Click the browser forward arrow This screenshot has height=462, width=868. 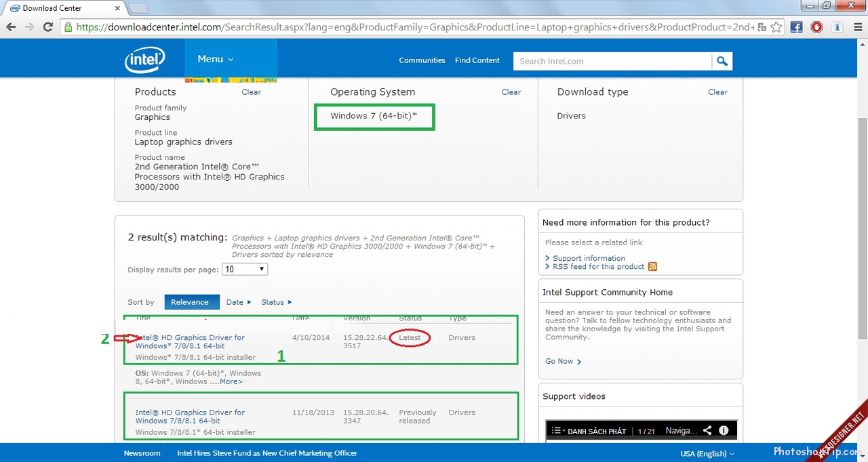(29, 27)
